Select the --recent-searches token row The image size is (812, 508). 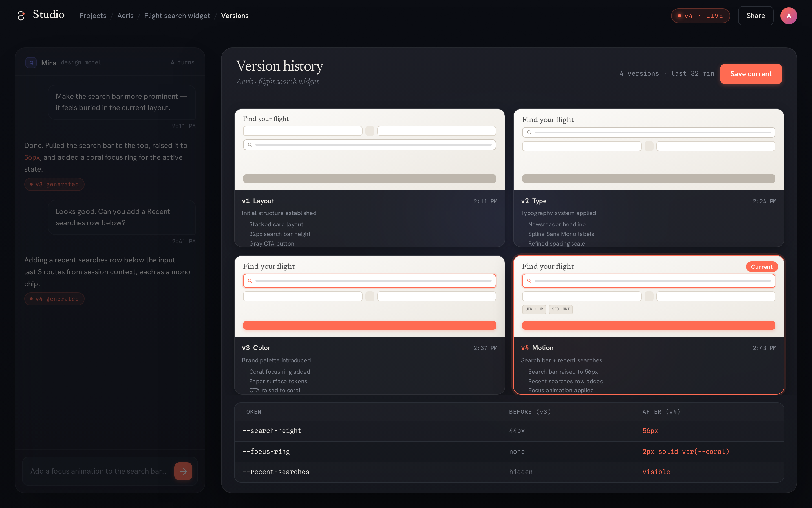coord(509,472)
